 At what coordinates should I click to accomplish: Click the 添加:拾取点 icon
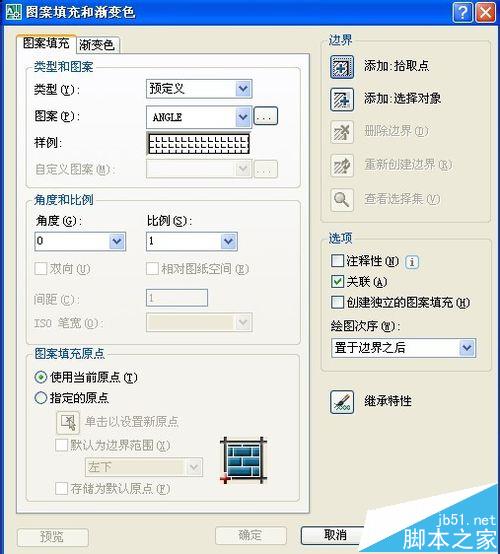coord(342,66)
